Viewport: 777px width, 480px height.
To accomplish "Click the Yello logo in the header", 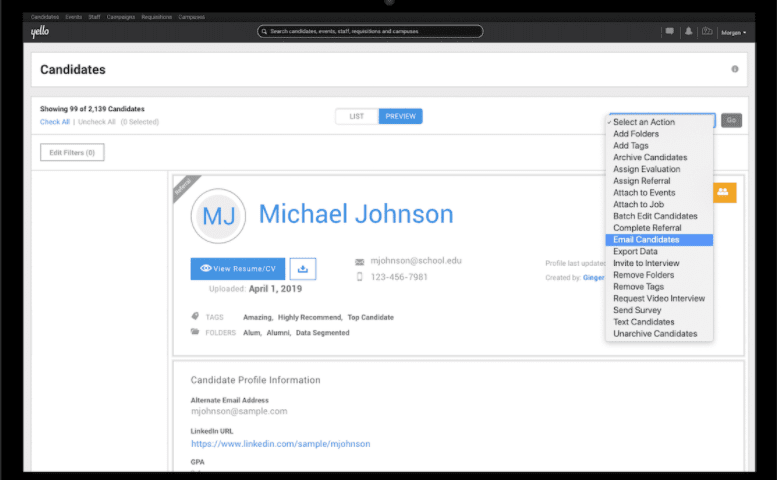I will 39,32.
